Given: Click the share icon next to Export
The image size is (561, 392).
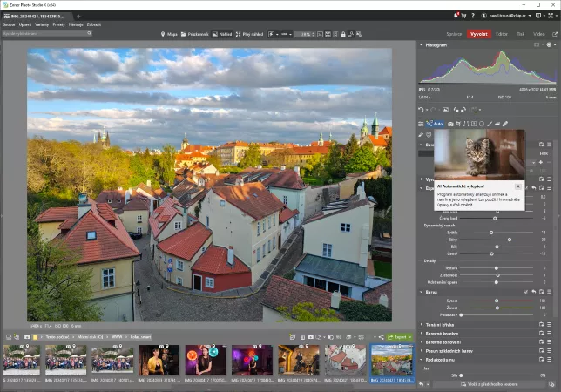Looking at the screenshot, I should point(381,336).
